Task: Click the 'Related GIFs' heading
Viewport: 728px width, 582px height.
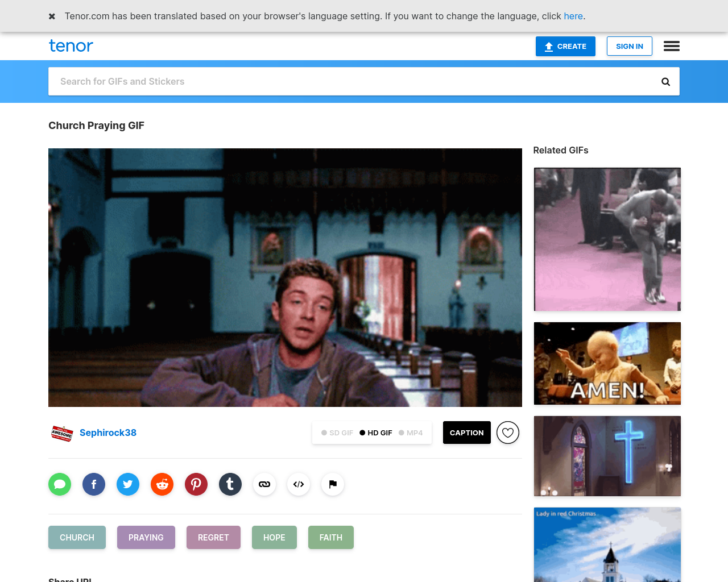Action: [561, 151]
